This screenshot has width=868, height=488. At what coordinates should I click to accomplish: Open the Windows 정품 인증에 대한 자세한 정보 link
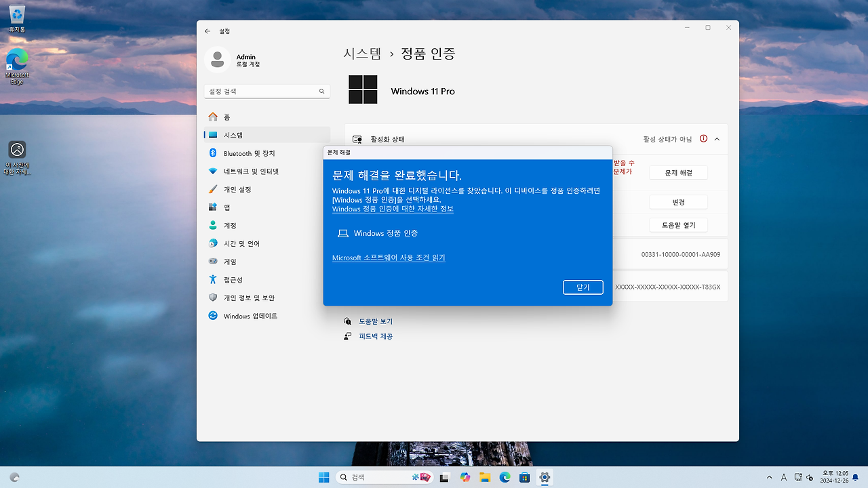click(392, 209)
